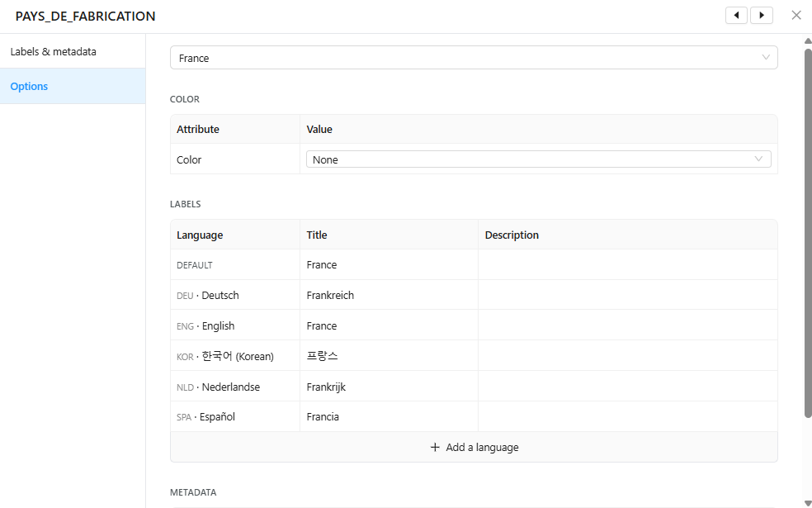This screenshot has height=508, width=812.
Task: Select the DEU · Deutsch language label
Action: [x=208, y=296]
